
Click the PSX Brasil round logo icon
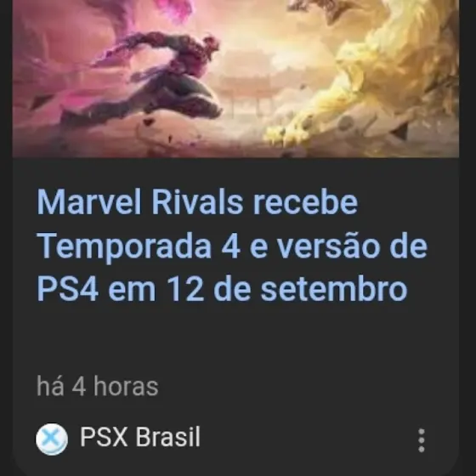click(52, 439)
